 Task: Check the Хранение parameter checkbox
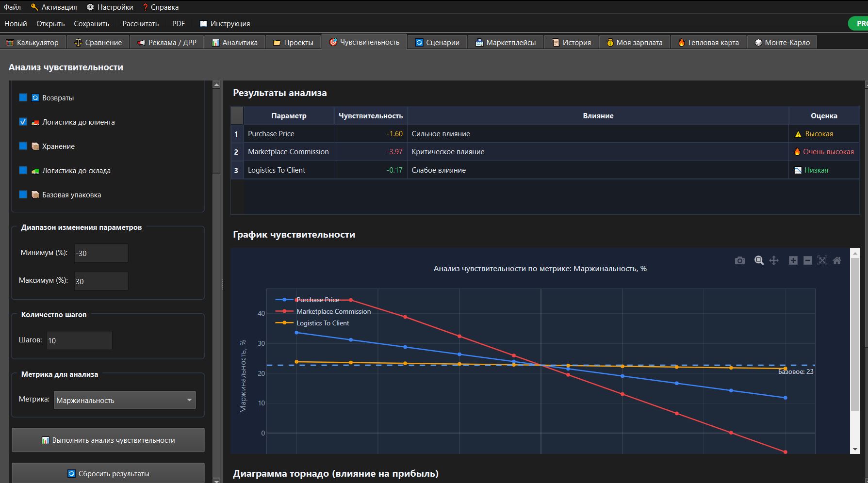23,146
